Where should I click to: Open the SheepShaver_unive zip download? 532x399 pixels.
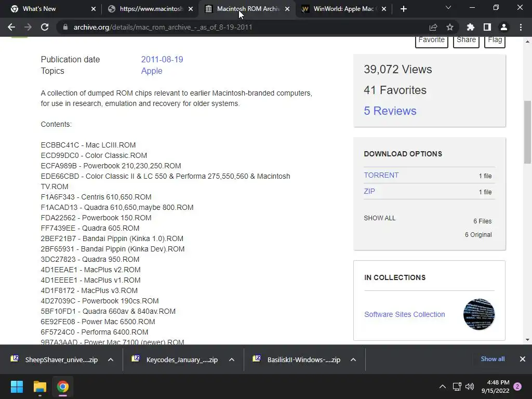click(54, 360)
